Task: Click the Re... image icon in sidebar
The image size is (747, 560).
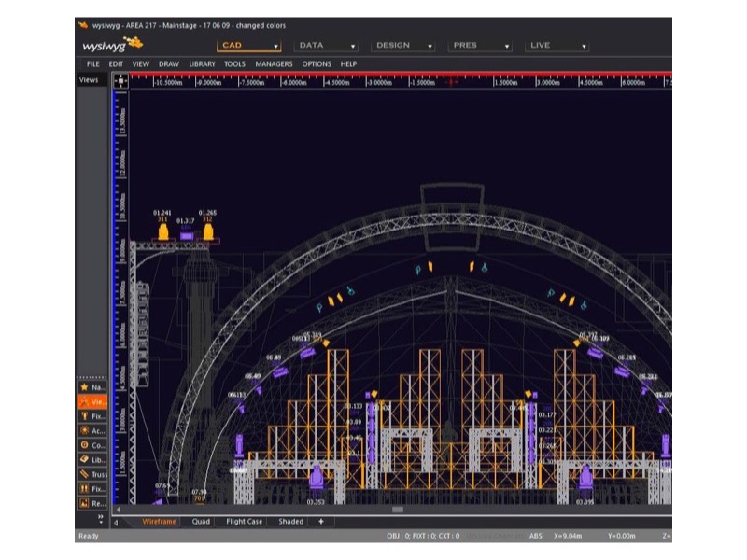Action: click(85, 503)
